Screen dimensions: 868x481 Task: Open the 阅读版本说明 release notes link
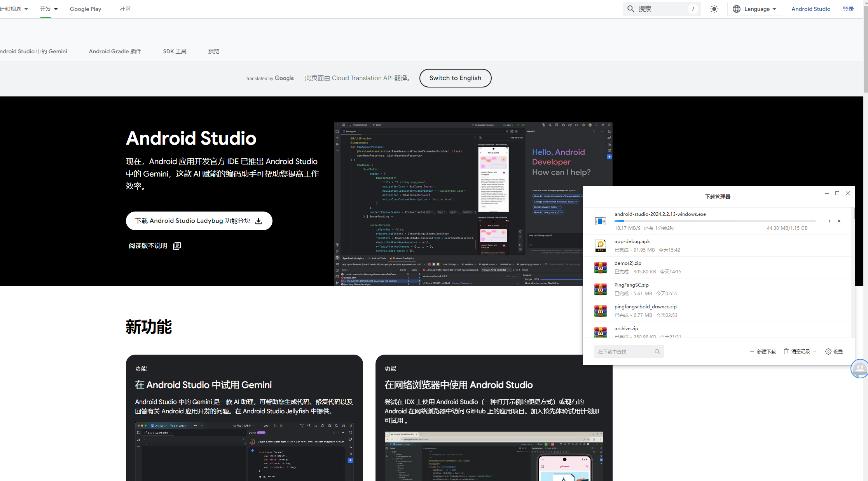[x=148, y=245]
